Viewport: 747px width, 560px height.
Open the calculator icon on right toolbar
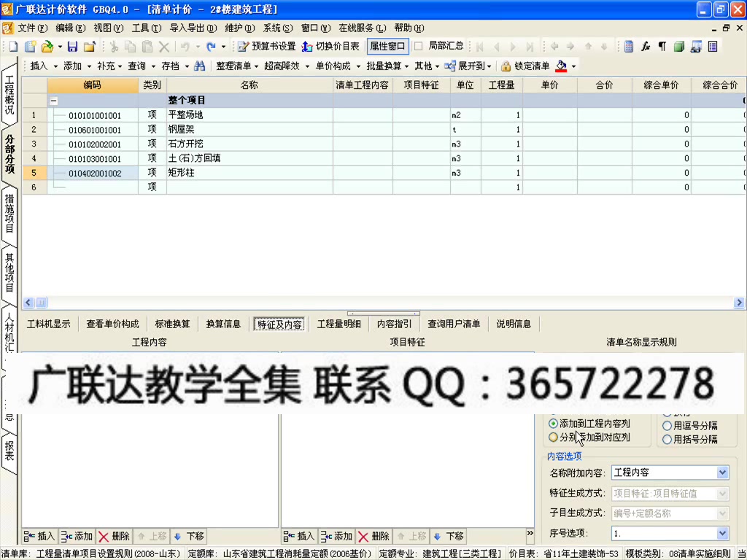coord(628,46)
